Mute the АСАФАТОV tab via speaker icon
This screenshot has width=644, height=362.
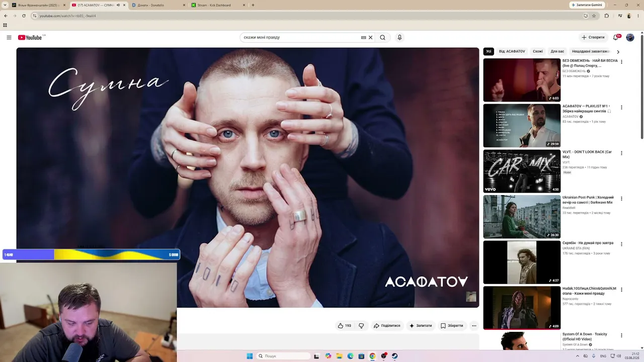coord(118,5)
